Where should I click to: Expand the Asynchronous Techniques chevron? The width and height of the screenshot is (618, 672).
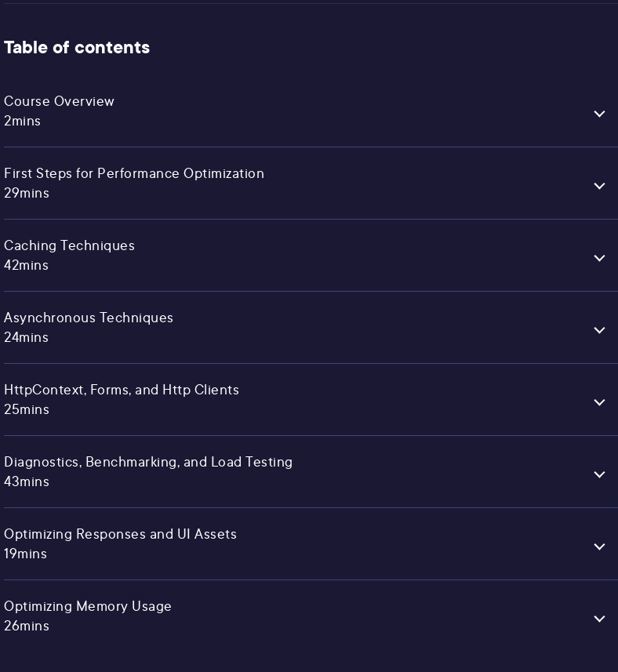tap(599, 330)
